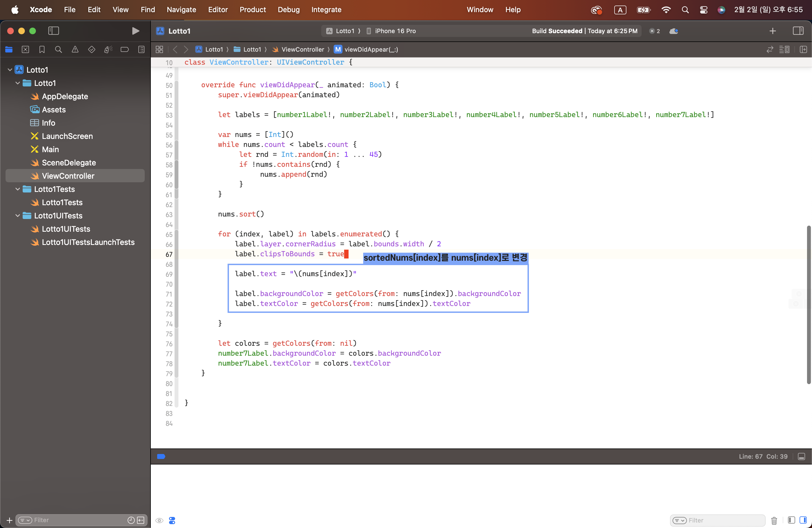
Task: Open the Product menu
Action: (x=252, y=10)
